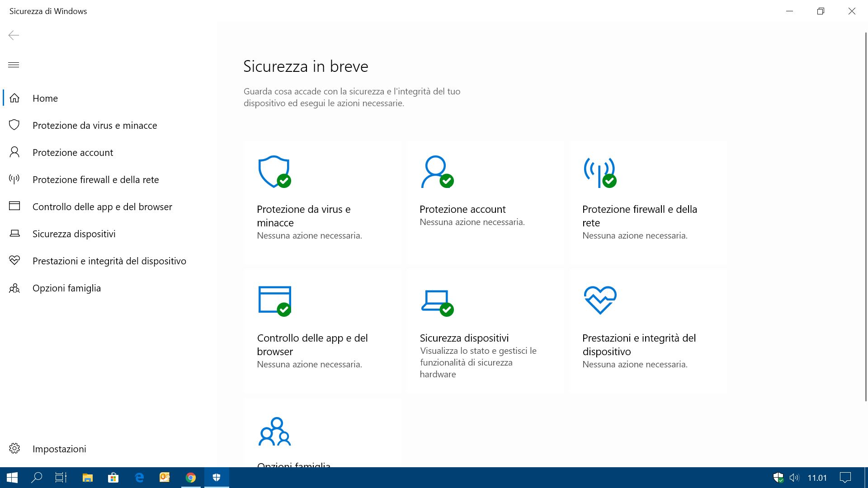Click the Show desktop strip at taskbar end
Viewport: 868px width, 488px height.
[x=866, y=478]
